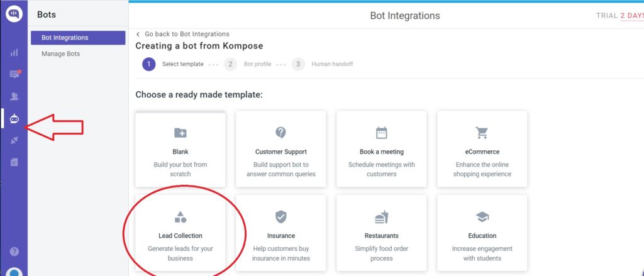This screenshot has height=276, width=644.
Task: Open the integrations plug icon in sidebar
Action: click(14, 140)
